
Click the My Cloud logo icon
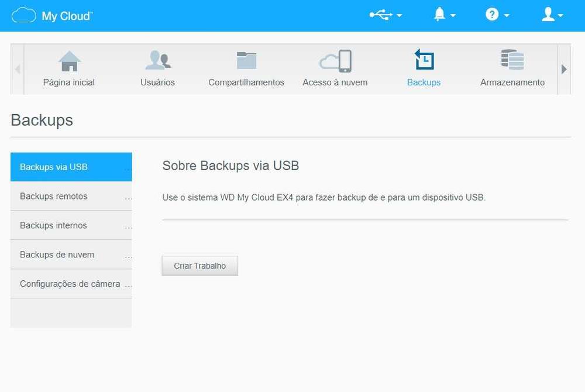[x=24, y=15]
